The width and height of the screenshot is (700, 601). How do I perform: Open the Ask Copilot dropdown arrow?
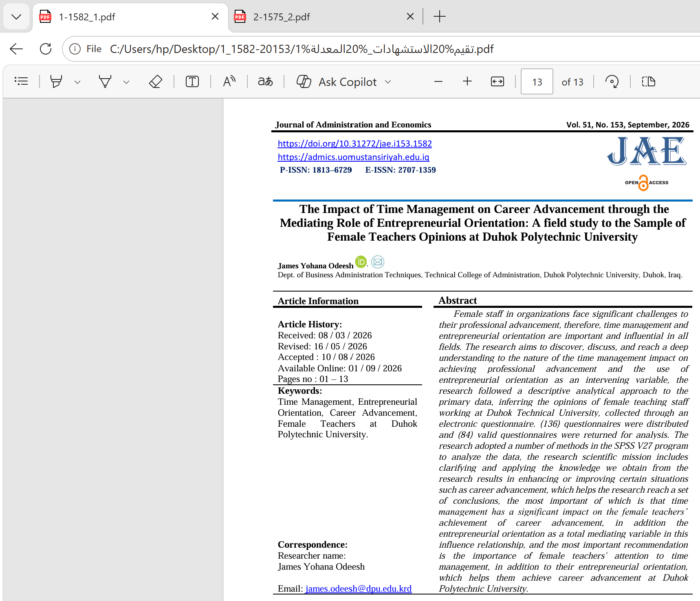coord(388,82)
